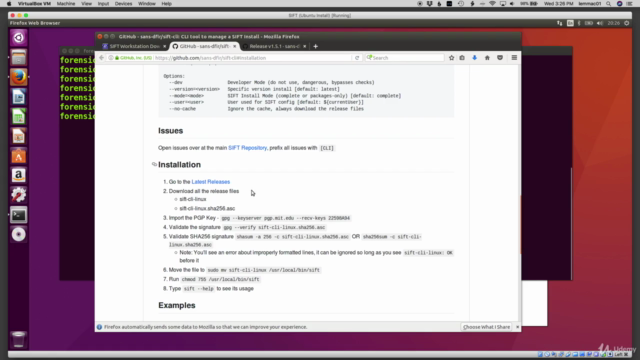Dismiss the Firefox data notification bar

[518, 327]
